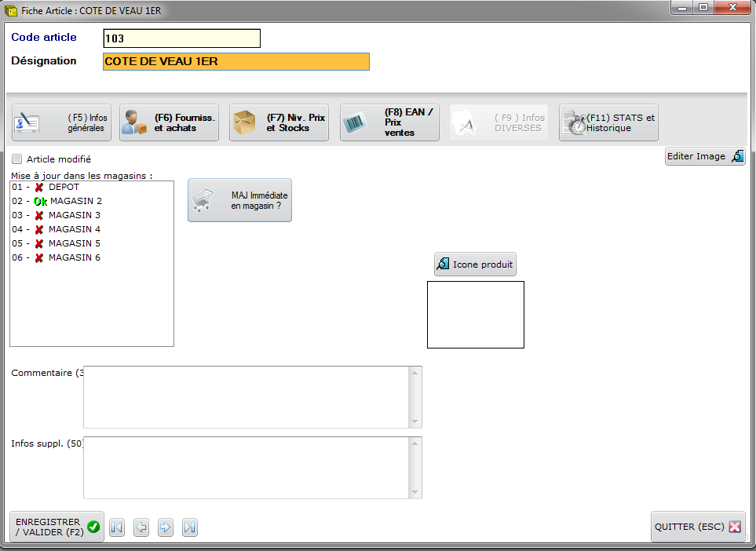Jump to the last record navigation icon
The image size is (756, 551).
click(x=190, y=527)
